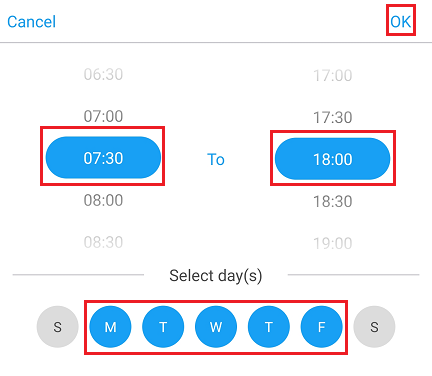432x376 pixels.
Task: Choose 07:00 in start time picker
Action: (103, 116)
